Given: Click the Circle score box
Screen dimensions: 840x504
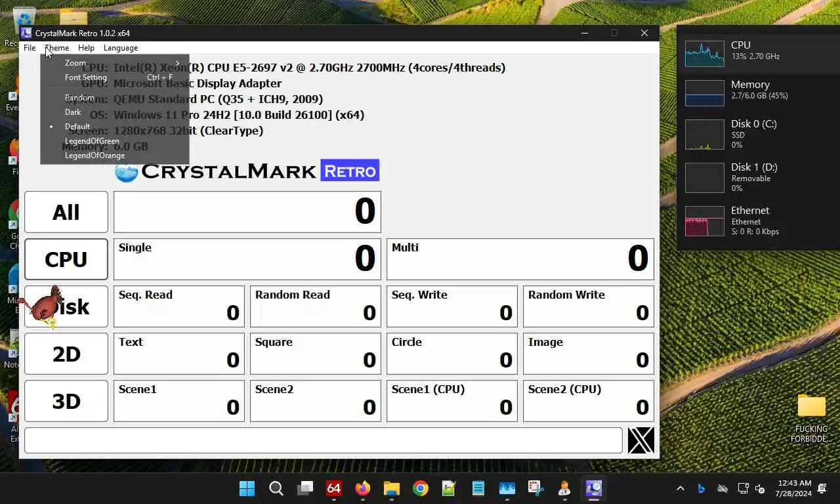Looking at the screenshot, I should [452, 354].
